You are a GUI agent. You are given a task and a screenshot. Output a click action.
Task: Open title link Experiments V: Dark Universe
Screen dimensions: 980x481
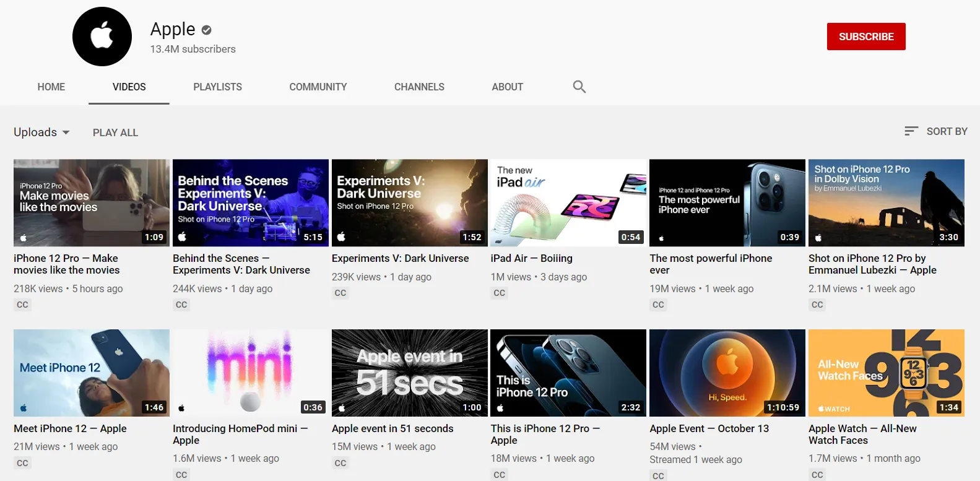[401, 258]
